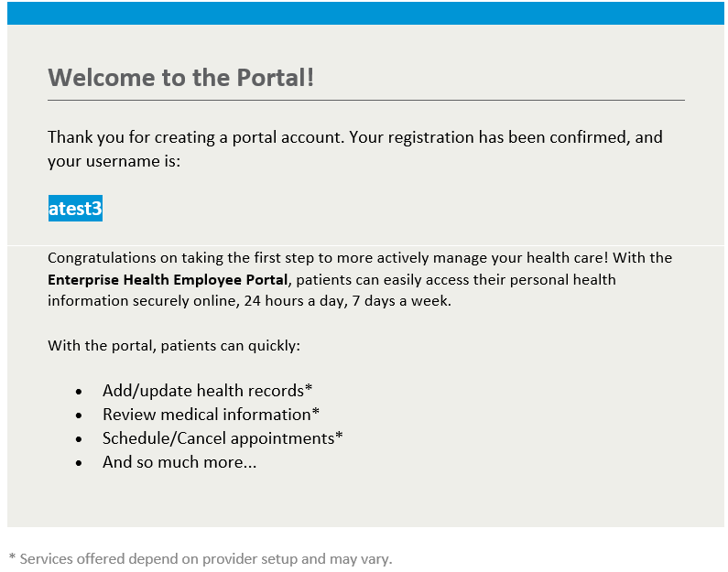The image size is (728, 572).
Task: Click "With the portal, patients can quickly:" line
Action: click(174, 346)
